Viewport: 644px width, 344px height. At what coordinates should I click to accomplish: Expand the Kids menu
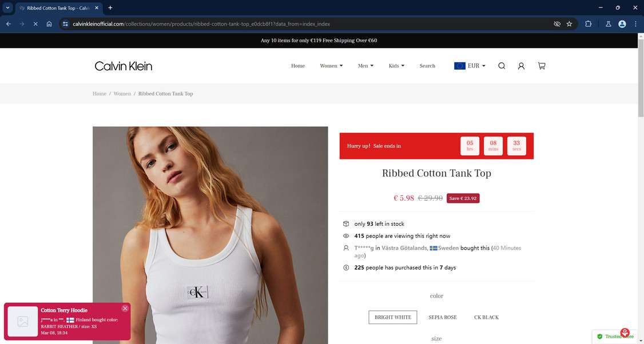396,66
